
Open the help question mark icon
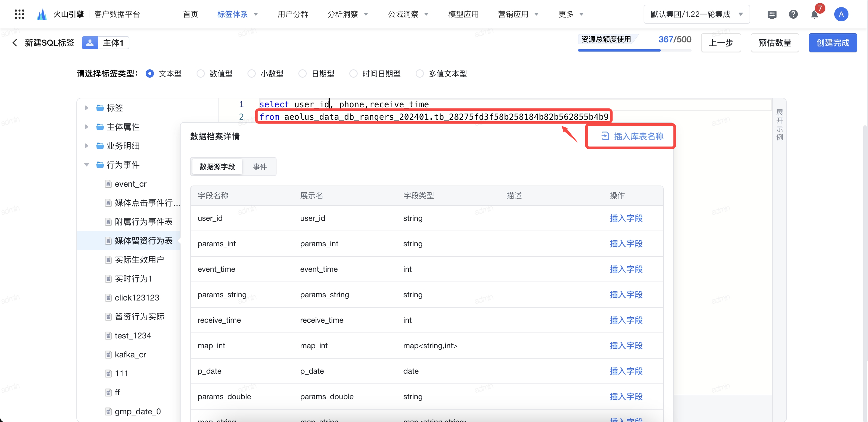point(793,14)
